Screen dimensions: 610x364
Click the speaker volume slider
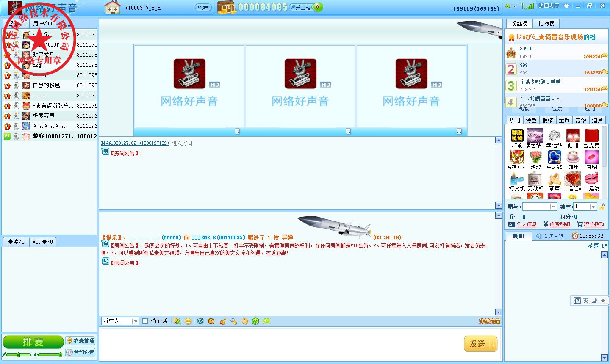tap(50, 355)
